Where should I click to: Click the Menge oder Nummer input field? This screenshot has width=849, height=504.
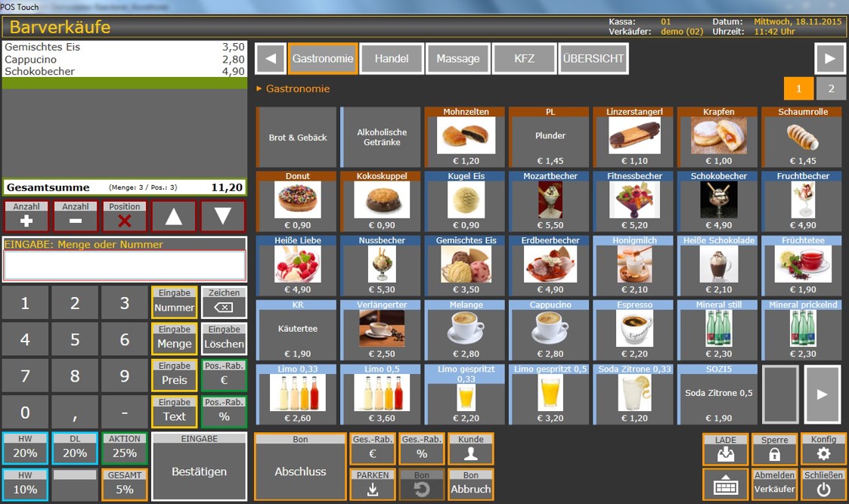[x=125, y=265]
